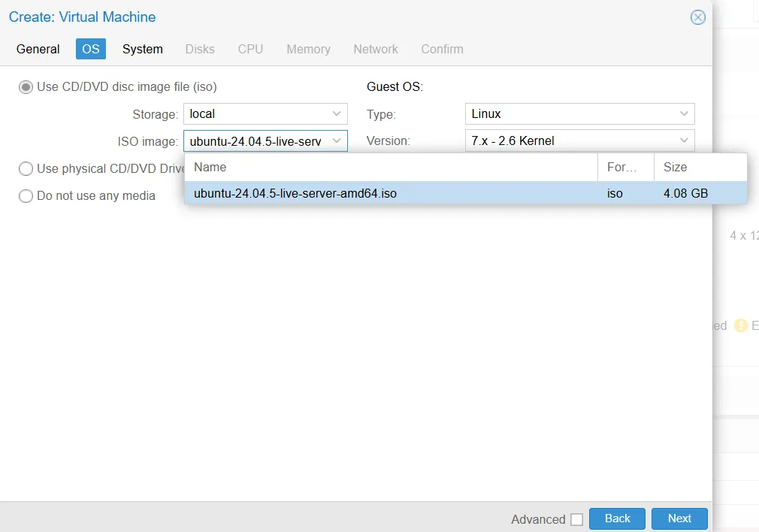Viewport: 759px width, 532px height.
Task: Switch to the Memory tab
Action: [x=308, y=49]
